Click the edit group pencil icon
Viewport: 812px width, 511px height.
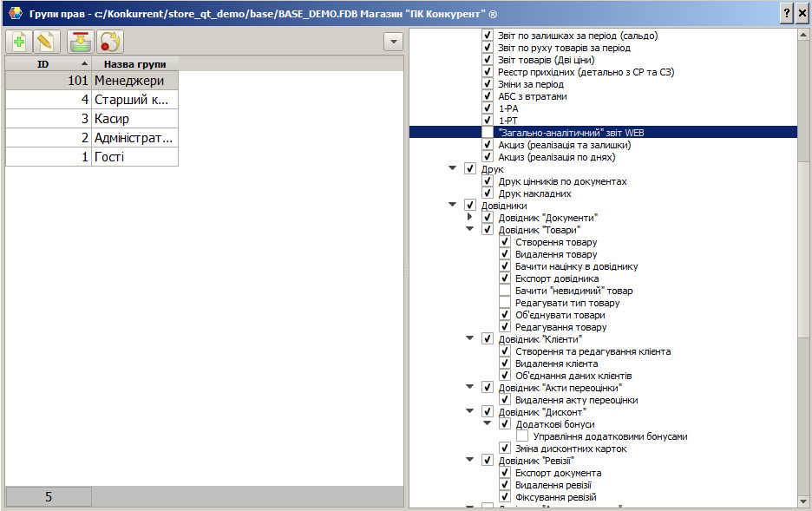[x=46, y=42]
